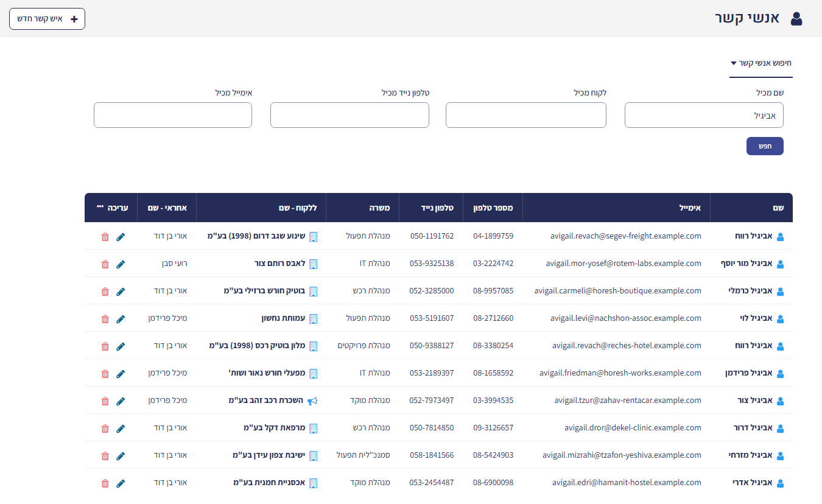The height and width of the screenshot is (504, 822).
Task: Open pencil editor for אביגיל כרמלי
Action: 121,292
